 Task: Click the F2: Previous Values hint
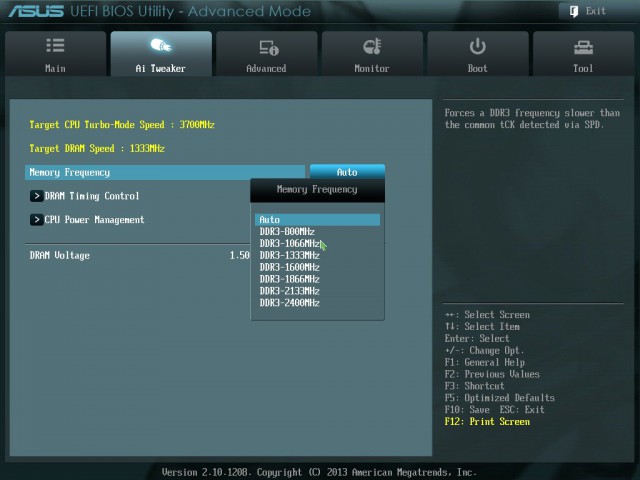[492, 374]
